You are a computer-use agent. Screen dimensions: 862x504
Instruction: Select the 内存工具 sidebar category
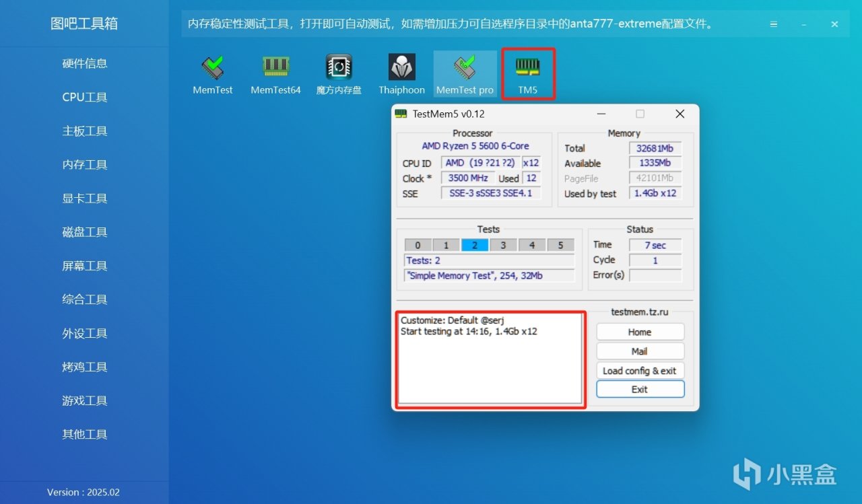tap(84, 165)
